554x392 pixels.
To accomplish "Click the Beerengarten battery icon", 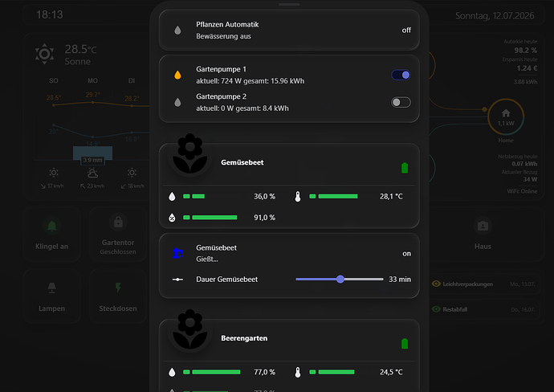I will [x=405, y=344].
